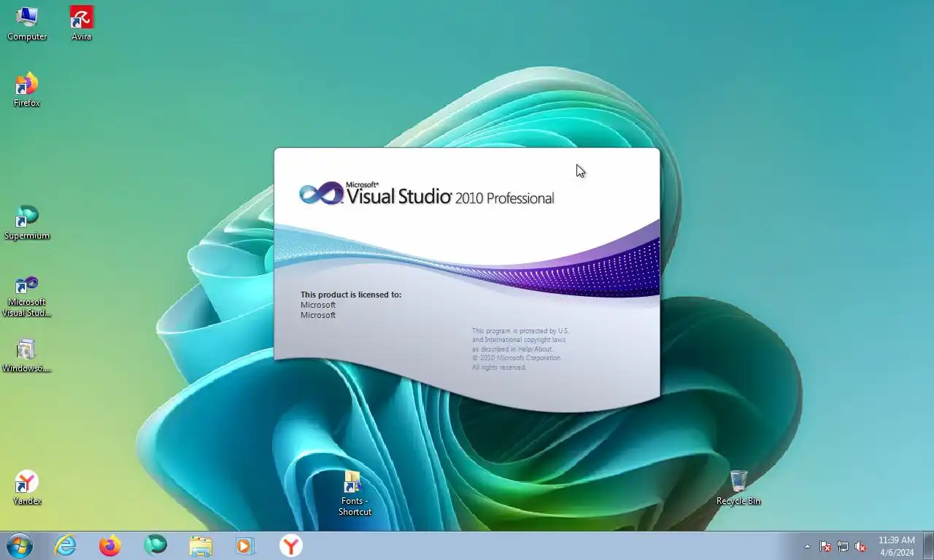Show hidden system tray icons
934x560 pixels.
click(x=807, y=546)
